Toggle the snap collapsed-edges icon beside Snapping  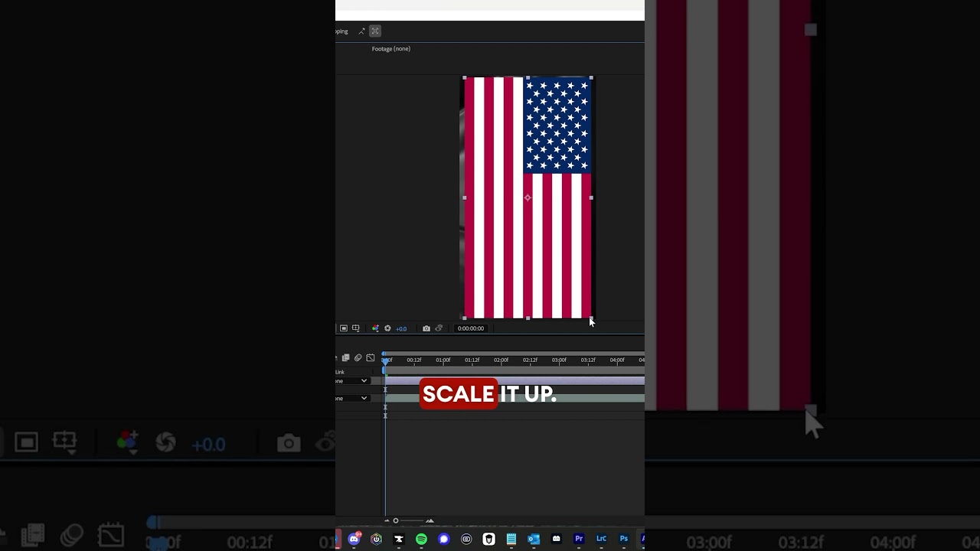pyautogui.click(x=361, y=31)
